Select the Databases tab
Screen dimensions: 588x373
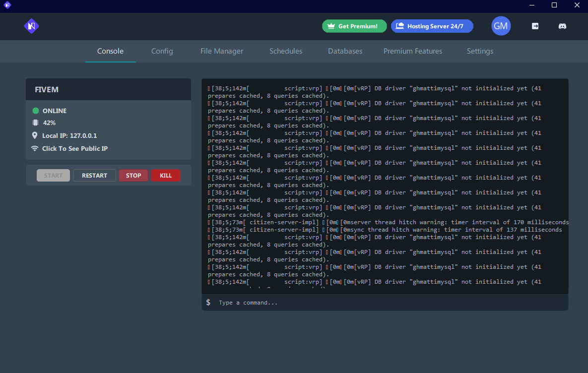coord(345,51)
